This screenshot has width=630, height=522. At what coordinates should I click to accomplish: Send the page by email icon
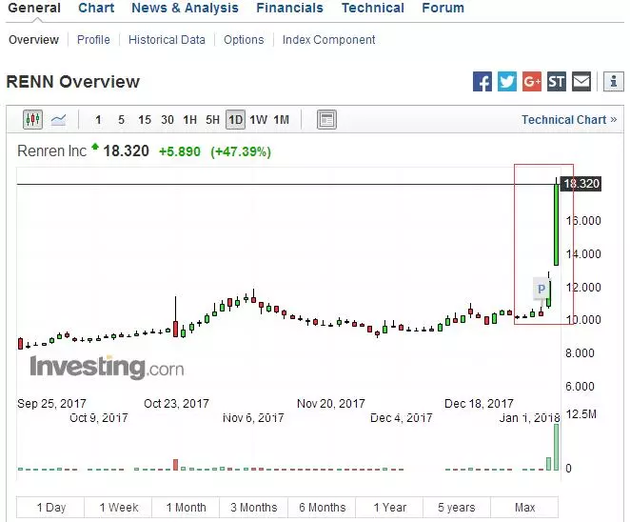click(x=581, y=82)
